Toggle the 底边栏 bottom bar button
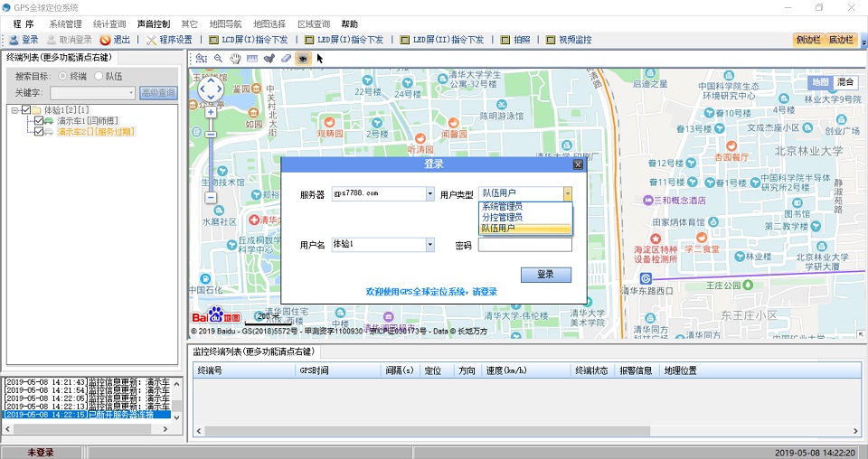 (x=841, y=40)
